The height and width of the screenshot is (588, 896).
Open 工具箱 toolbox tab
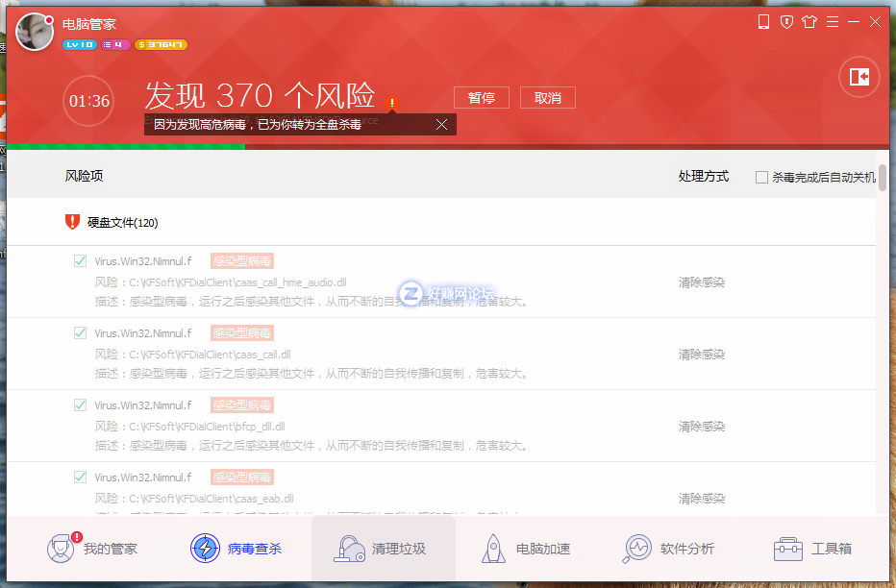(812, 549)
